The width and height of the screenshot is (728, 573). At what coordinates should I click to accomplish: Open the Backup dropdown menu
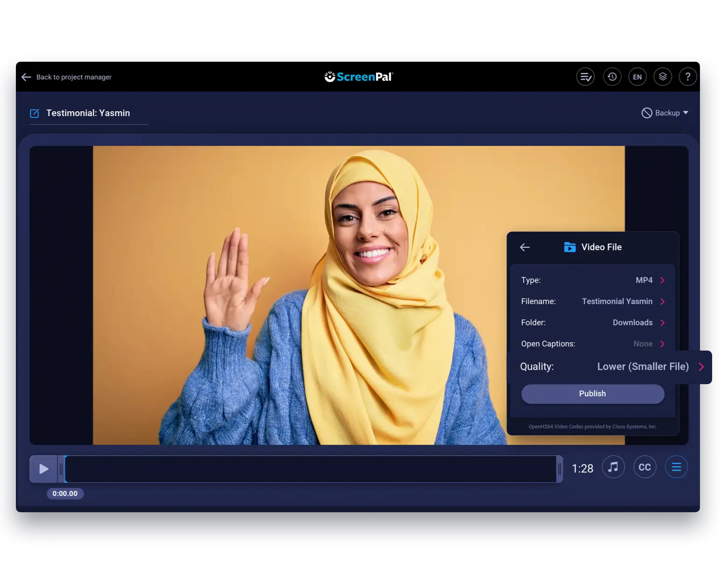coord(665,113)
